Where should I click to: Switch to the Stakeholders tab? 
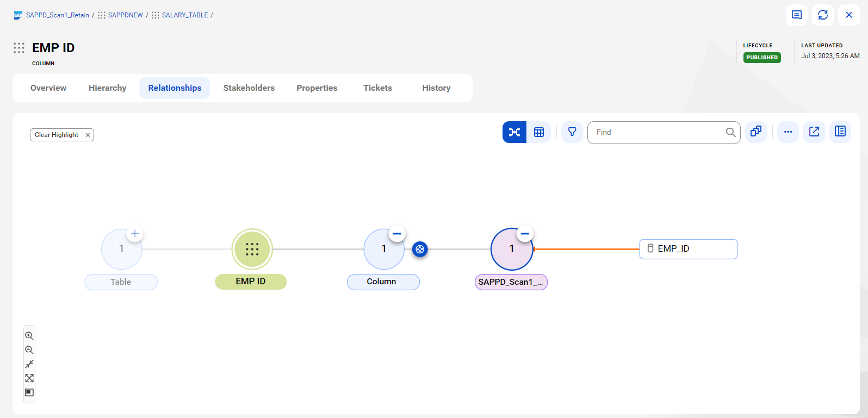click(x=249, y=88)
